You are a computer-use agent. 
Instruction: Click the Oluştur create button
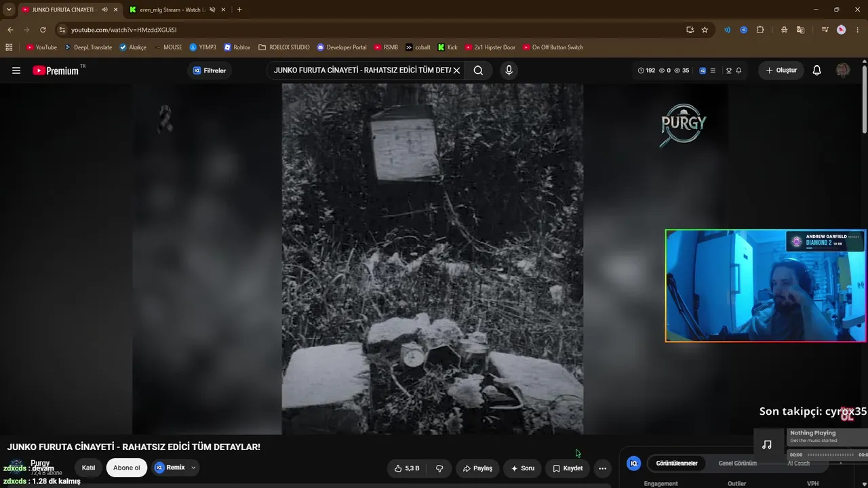(781, 70)
